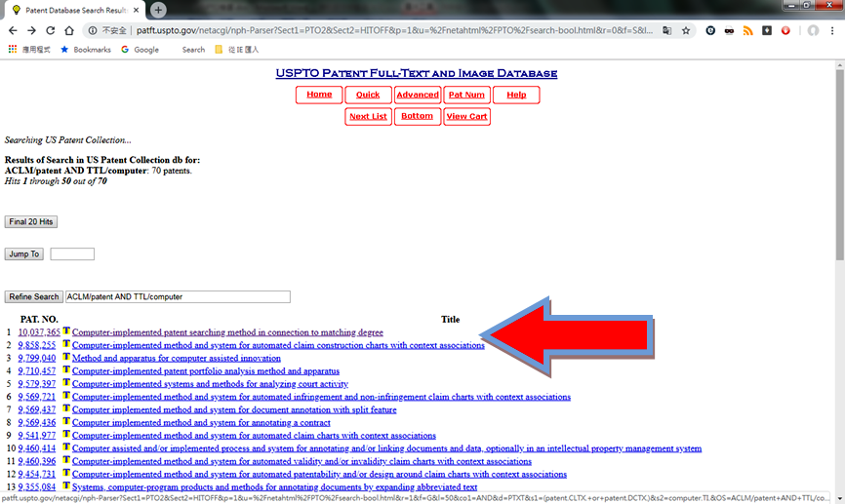The image size is (845, 504).
Task: Open the dark square extension icon
Action: coord(767,30)
